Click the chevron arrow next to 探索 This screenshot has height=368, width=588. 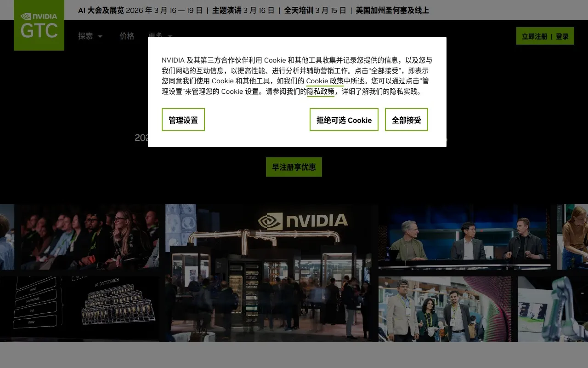100,37
